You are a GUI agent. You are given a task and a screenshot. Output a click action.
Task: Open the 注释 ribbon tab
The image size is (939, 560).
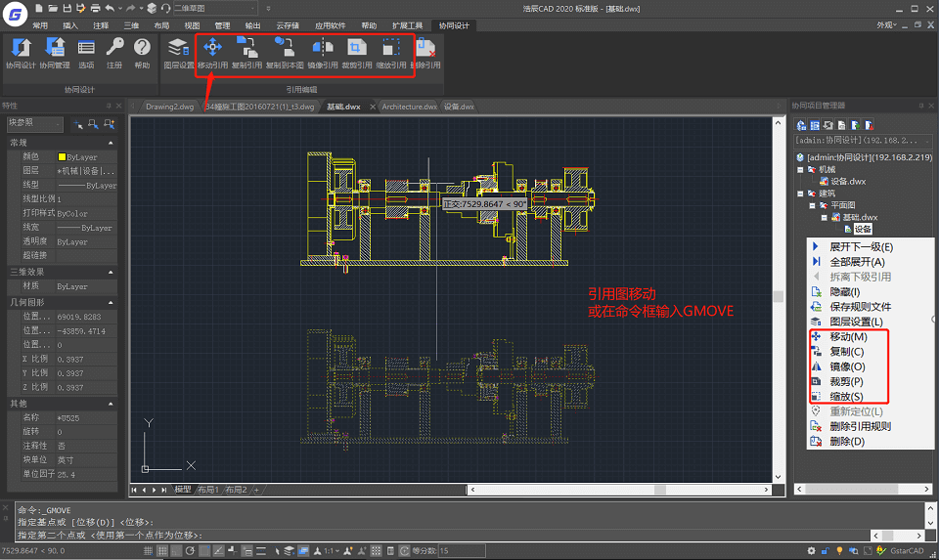101,25
